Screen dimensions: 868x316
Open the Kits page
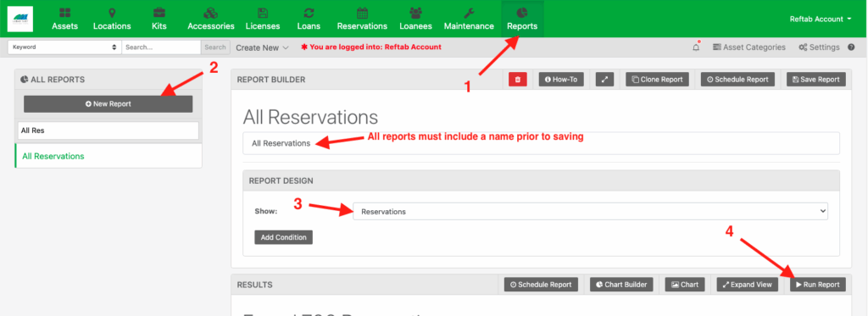(159, 19)
